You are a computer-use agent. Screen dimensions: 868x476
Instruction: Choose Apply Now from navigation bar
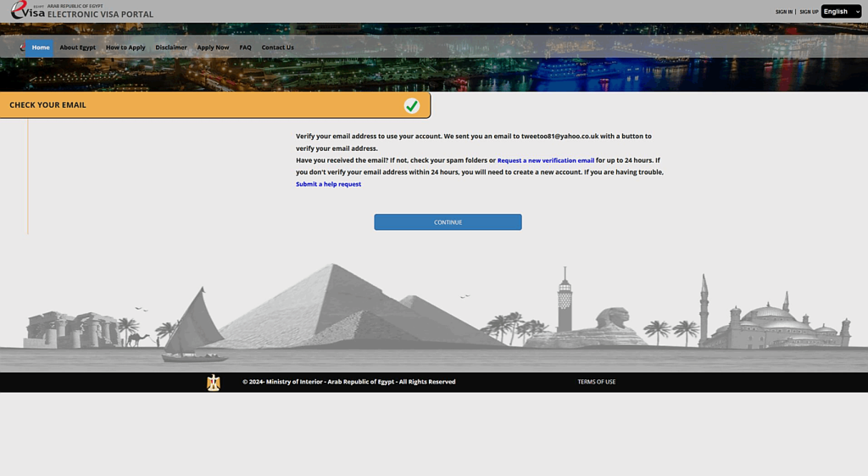tap(213, 48)
